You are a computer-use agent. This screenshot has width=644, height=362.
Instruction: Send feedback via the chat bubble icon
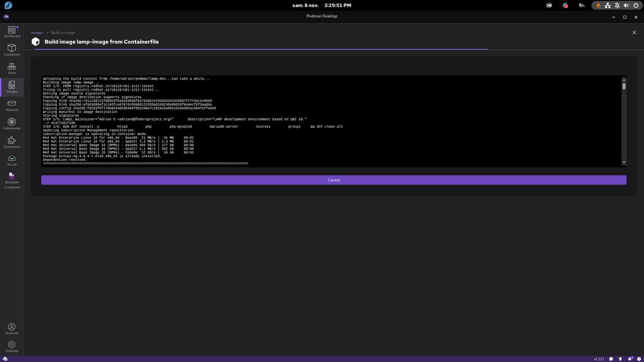[x=611, y=358]
